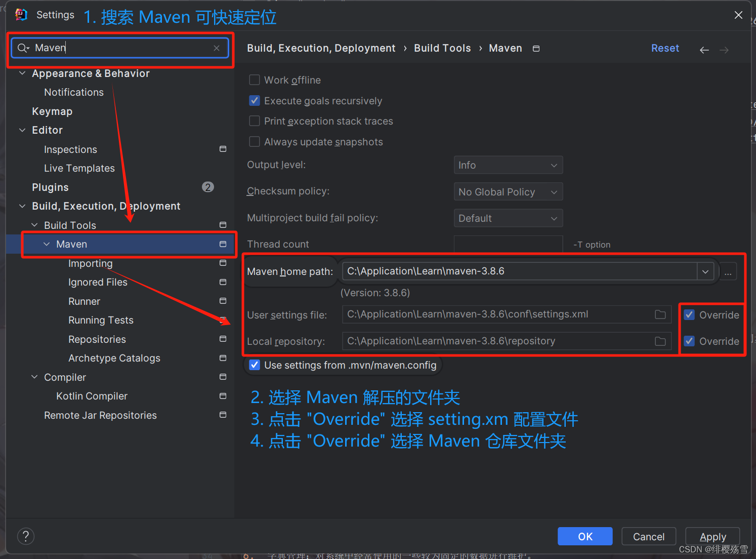Click ellipsis browse button for Maven home

pos(728,272)
